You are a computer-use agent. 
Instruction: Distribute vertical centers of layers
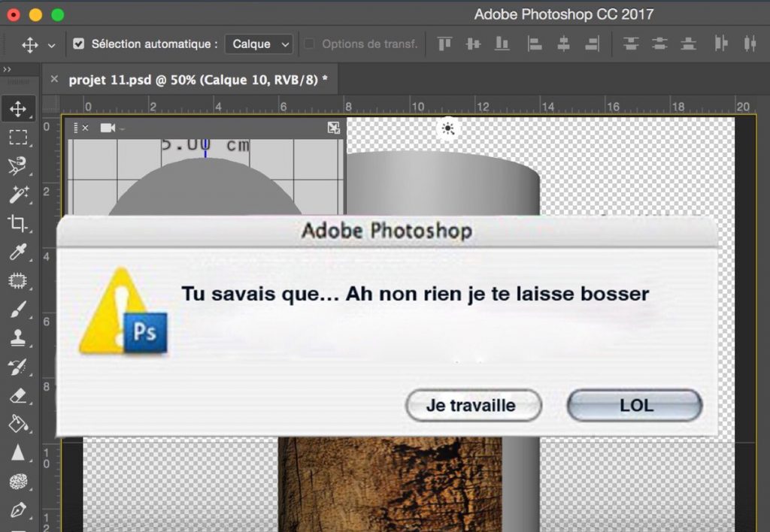coord(659,44)
